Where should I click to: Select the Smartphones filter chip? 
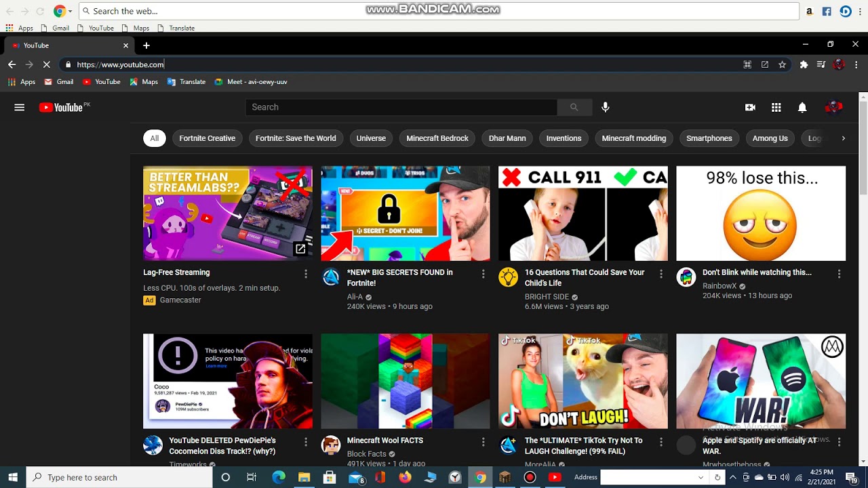pos(709,138)
